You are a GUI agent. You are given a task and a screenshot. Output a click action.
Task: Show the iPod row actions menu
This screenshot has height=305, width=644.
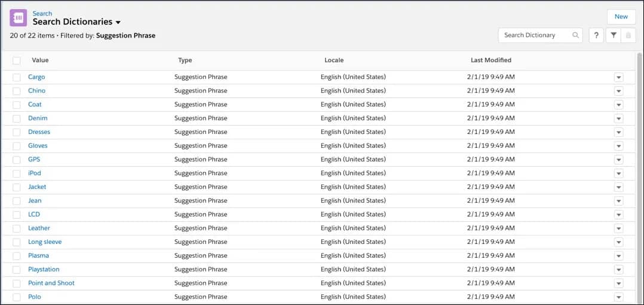618,173
